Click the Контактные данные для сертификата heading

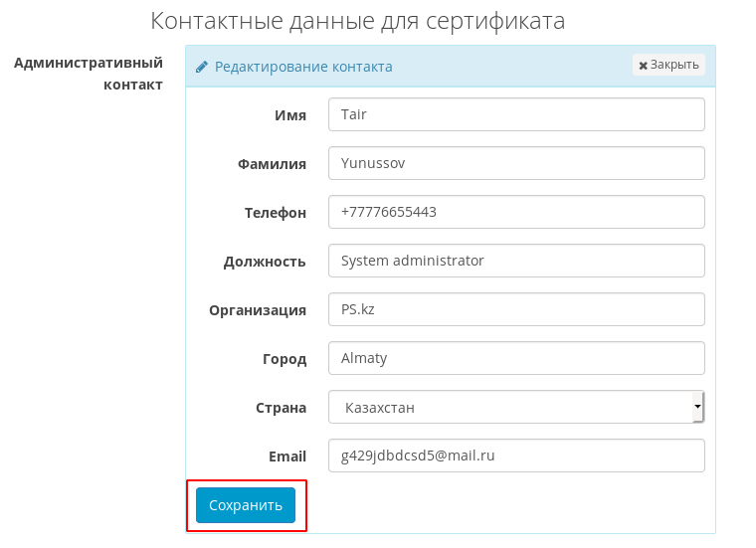coord(358,21)
